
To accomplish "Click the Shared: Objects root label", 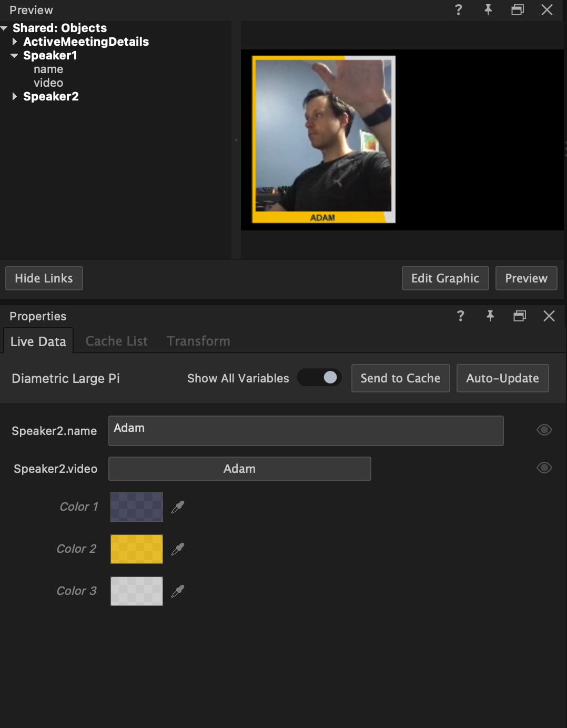I will tap(59, 28).
